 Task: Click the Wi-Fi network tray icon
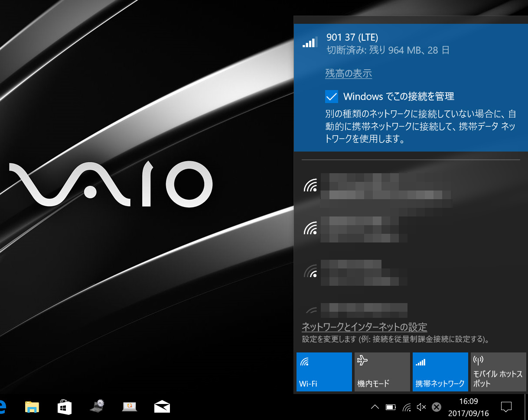pyautogui.click(x=407, y=407)
